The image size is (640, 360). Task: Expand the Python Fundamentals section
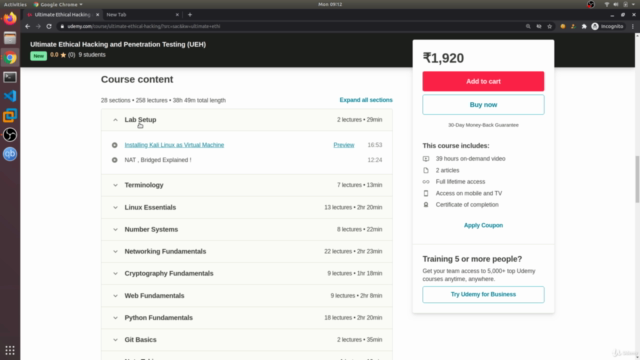[247, 318]
